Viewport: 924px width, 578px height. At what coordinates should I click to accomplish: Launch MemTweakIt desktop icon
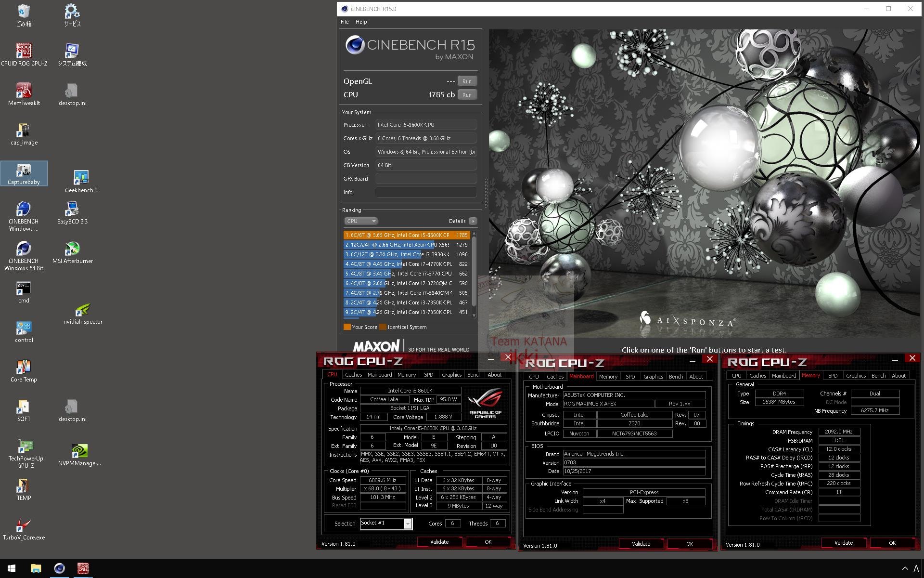pos(24,94)
